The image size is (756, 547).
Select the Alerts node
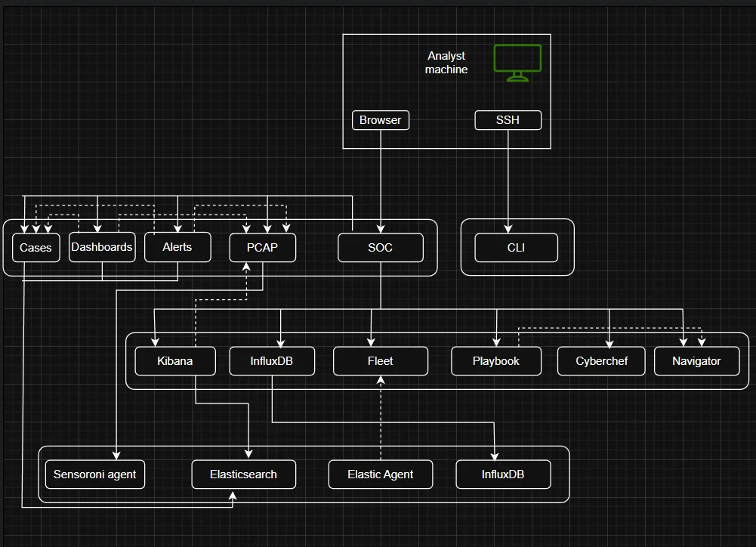[x=177, y=247]
